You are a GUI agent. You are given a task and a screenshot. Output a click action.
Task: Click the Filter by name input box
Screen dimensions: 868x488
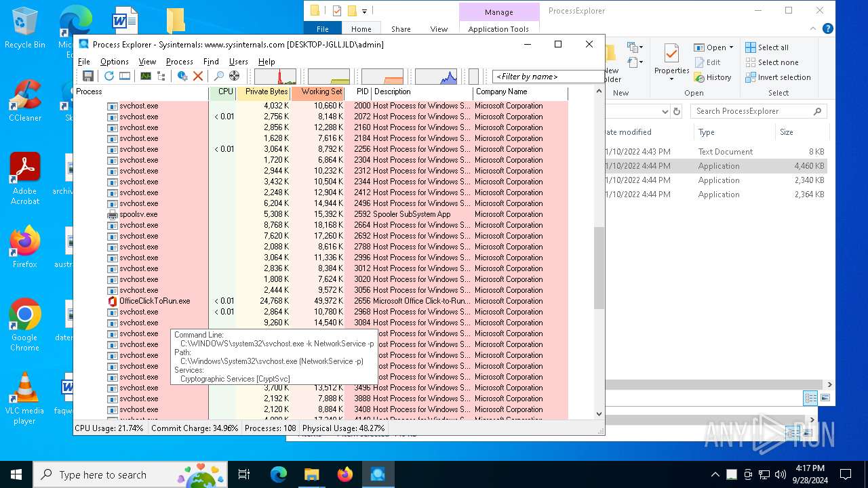[x=547, y=77]
